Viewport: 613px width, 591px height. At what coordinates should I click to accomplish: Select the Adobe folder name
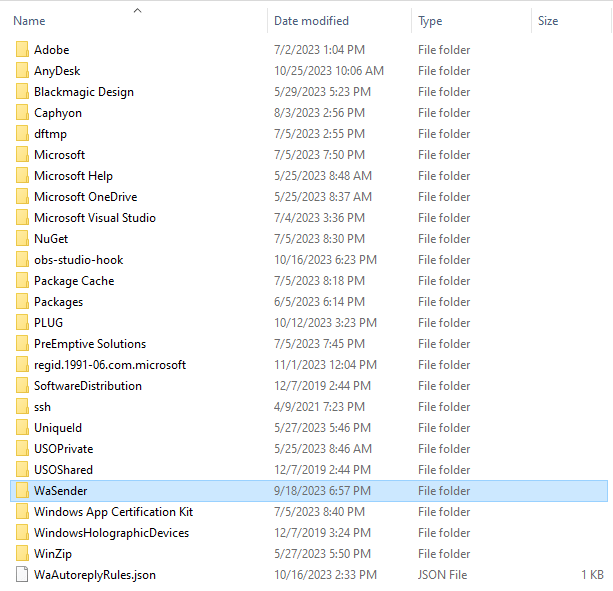click(52, 50)
